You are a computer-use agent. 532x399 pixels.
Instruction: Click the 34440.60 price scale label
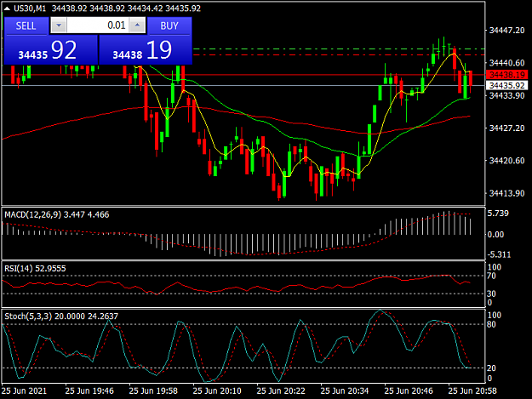click(x=506, y=63)
